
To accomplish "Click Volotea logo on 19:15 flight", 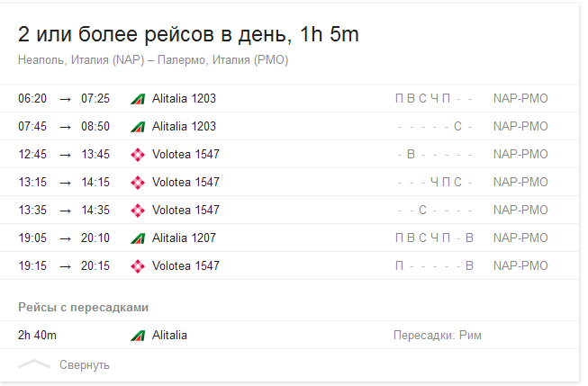I will [x=138, y=266].
